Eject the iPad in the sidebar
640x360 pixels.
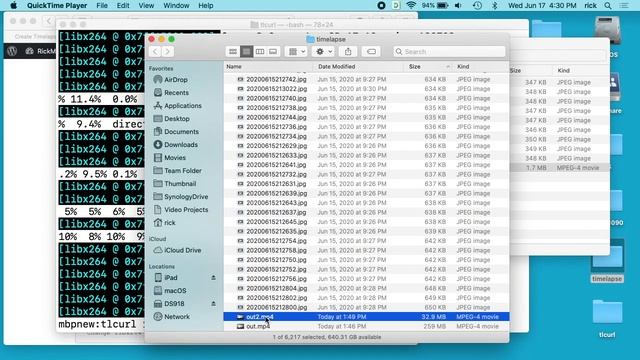pos(213,278)
